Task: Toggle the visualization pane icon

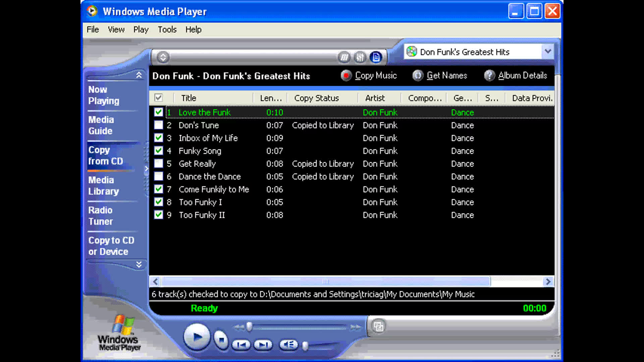Action: 344,57
